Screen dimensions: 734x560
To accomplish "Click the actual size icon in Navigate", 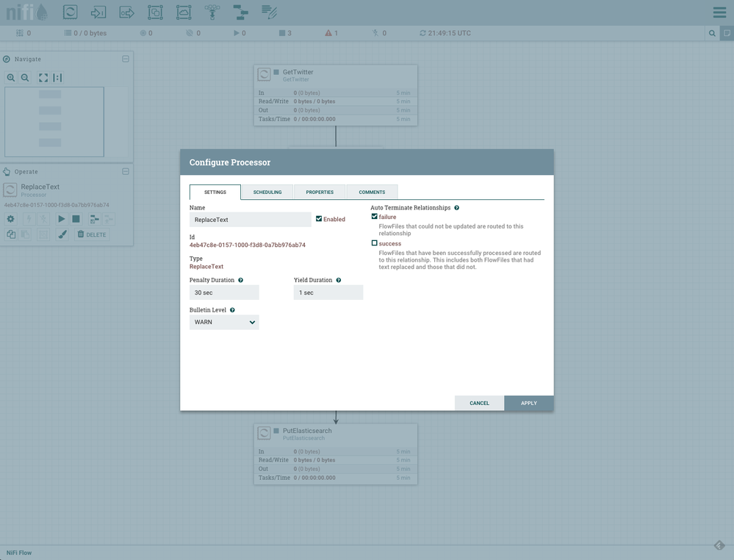I will [57, 78].
